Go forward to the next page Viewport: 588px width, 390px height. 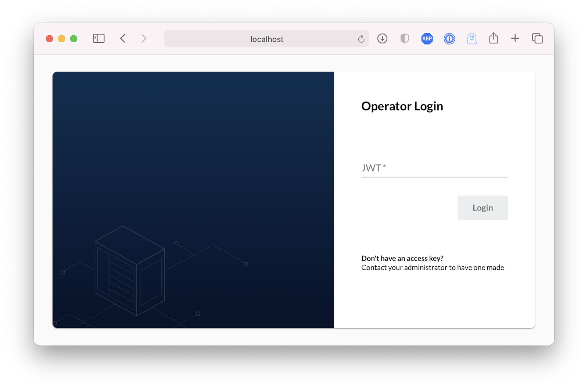(x=144, y=39)
